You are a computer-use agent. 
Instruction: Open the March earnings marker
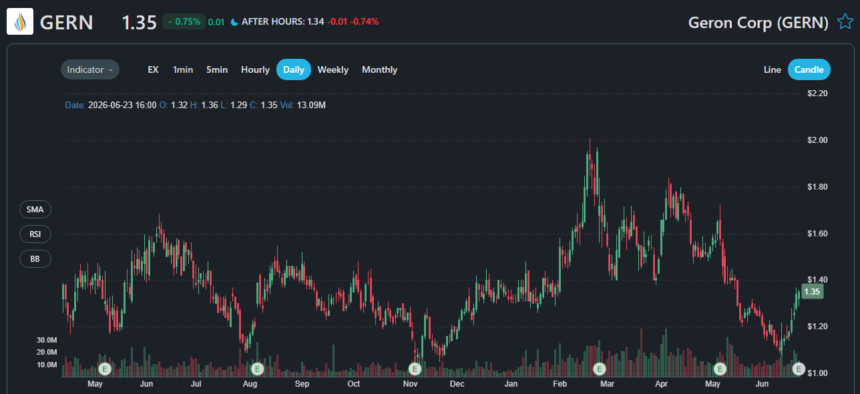[599, 368]
